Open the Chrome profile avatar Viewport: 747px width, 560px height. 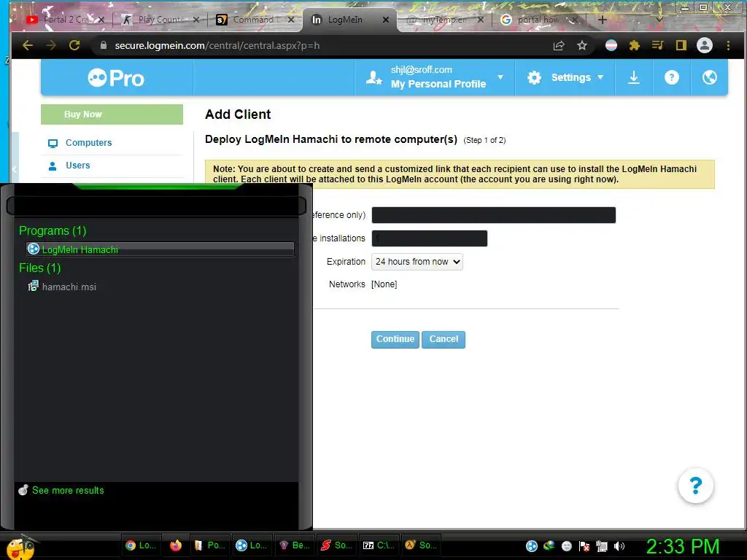pos(705,45)
